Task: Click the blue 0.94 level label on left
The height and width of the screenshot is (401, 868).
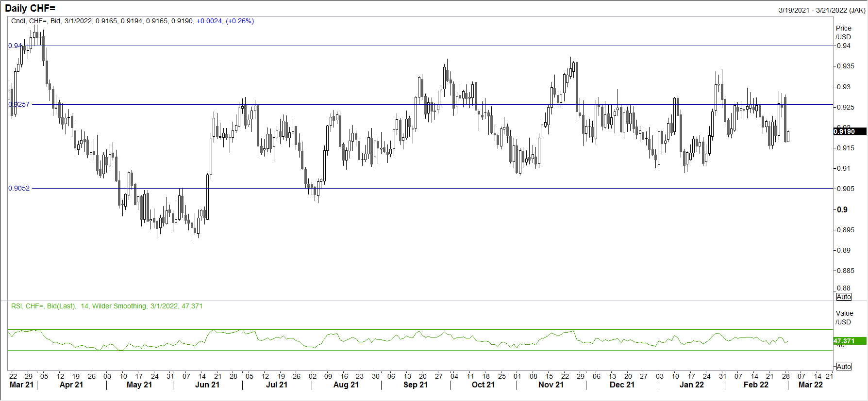Action: point(15,46)
